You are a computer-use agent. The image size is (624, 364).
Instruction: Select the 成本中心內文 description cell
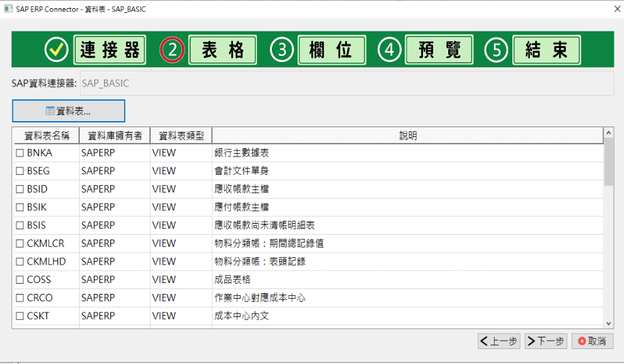click(407, 316)
